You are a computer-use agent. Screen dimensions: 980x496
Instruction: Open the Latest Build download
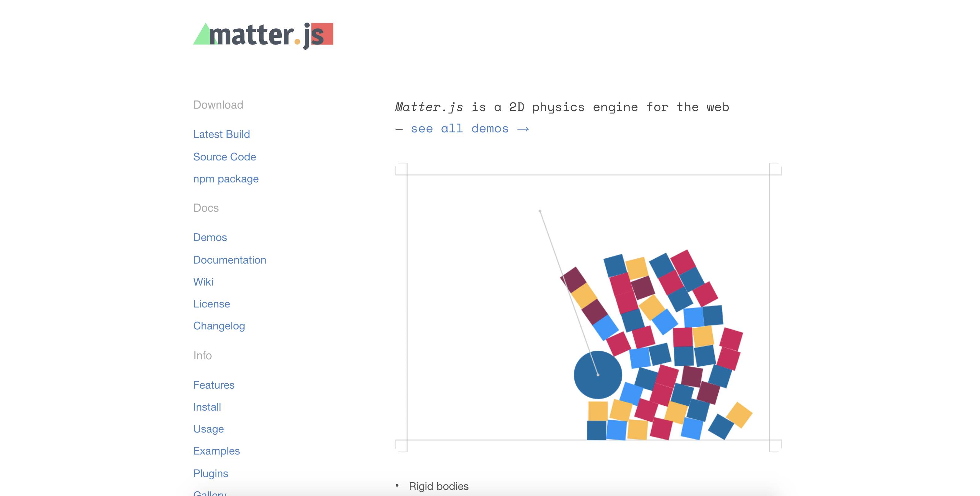click(221, 134)
